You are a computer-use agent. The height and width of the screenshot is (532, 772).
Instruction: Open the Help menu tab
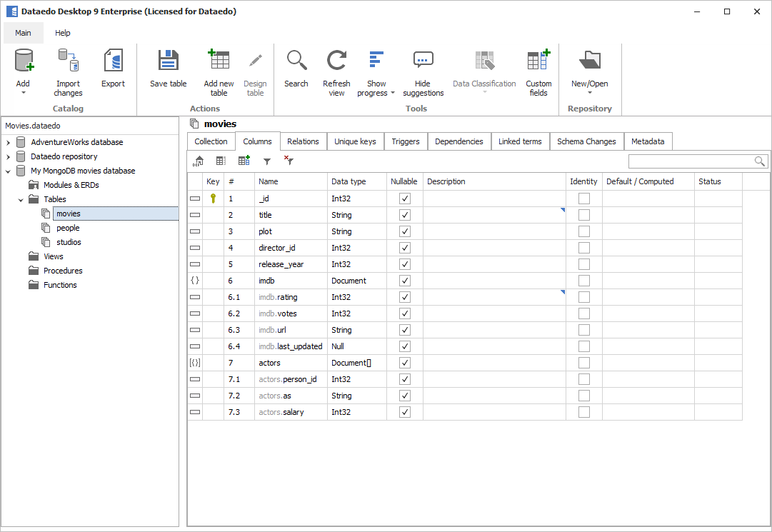coord(63,33)
